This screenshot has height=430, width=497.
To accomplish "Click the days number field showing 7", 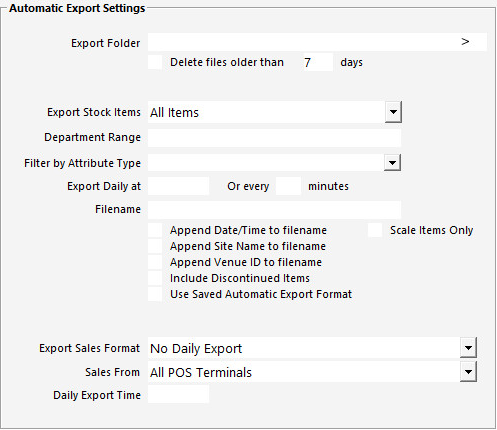I will [x=317, y=62].
